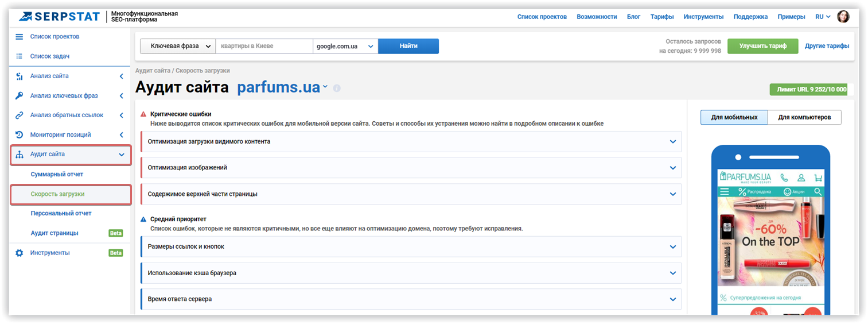868x324 pixels.
Task: Click the green Улучшить тариф button
Action: click(x=762, y=46)
